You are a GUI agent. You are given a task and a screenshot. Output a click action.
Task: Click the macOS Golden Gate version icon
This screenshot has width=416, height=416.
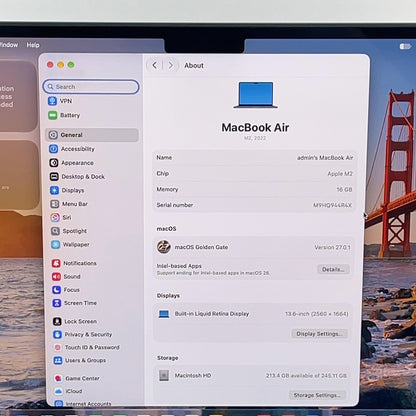(164, 247)
